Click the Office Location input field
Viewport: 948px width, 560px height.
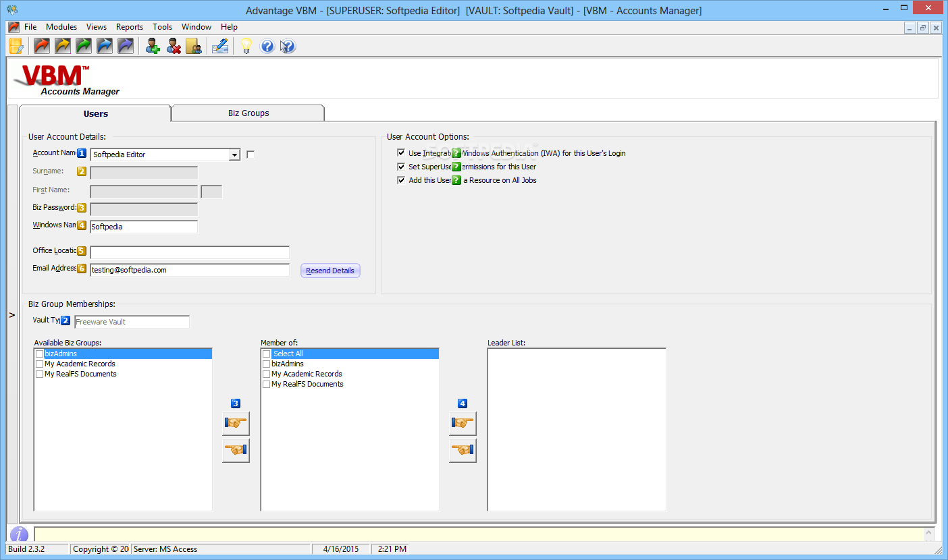point(190,252)
